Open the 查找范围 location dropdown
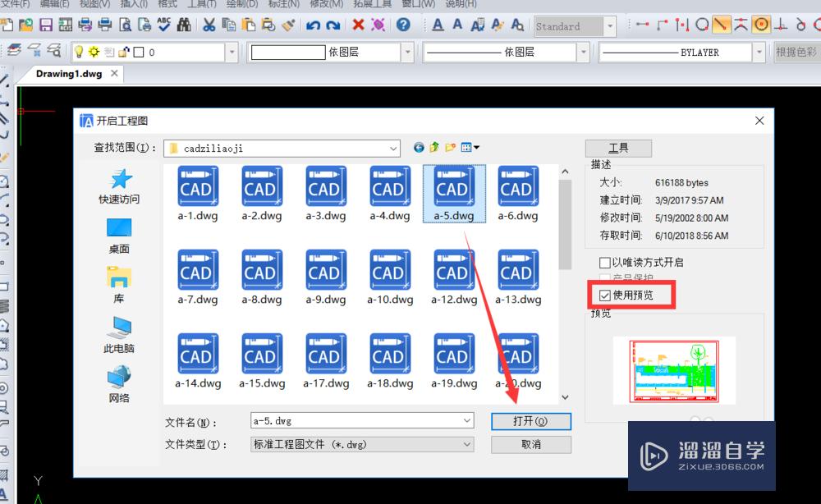 pos(393,148)
